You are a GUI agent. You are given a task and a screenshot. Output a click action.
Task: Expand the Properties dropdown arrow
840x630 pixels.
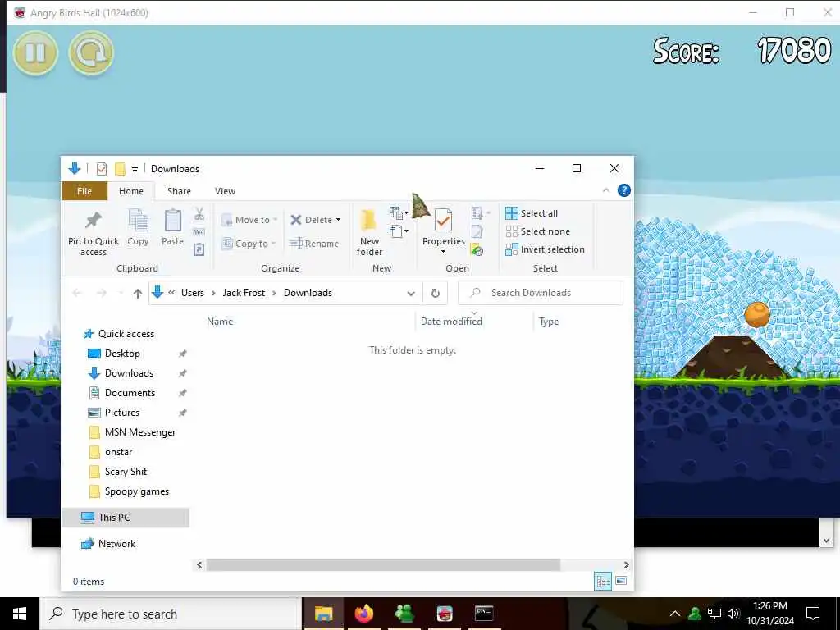443,251
